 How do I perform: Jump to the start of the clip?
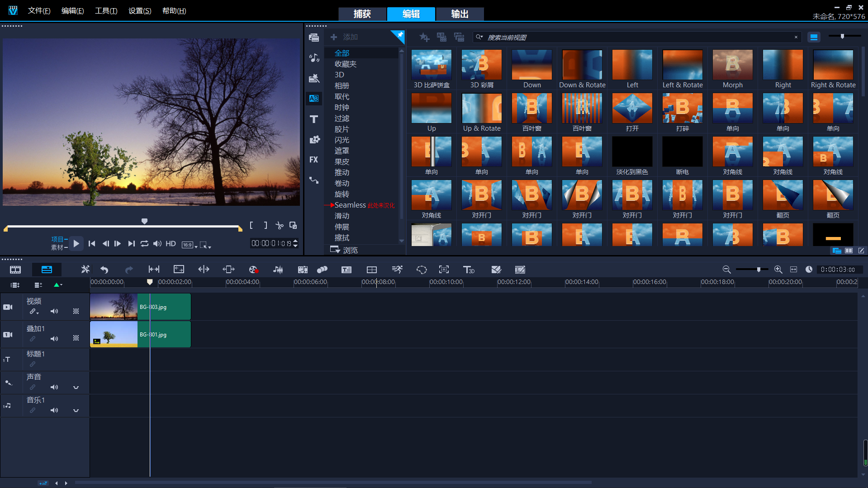point(92,243)
